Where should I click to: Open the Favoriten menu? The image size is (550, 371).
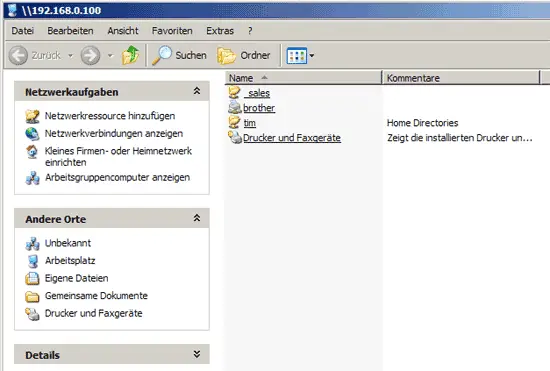click(x=172, y=31)
